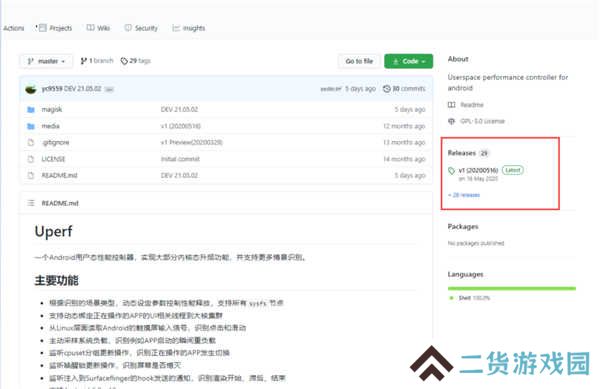Click the history clock icon
The image size is (600, 389).
386,89
